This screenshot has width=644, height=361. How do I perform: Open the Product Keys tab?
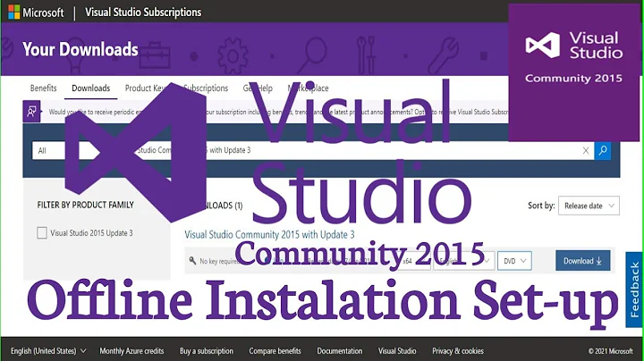click(146, 88)
